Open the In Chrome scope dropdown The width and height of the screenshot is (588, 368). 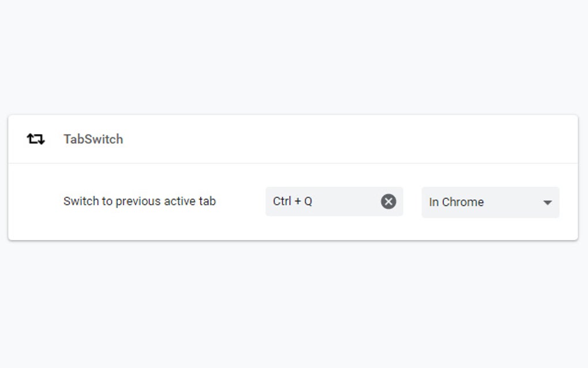(490, 202)
